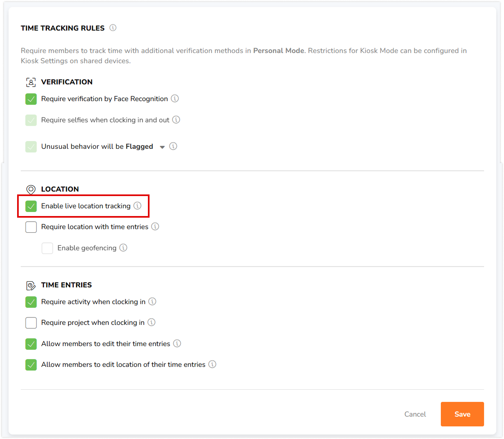Open the Flagged behavior dropdown arrow
Screen dimensions: 504x439
click(x=162, y=147)
